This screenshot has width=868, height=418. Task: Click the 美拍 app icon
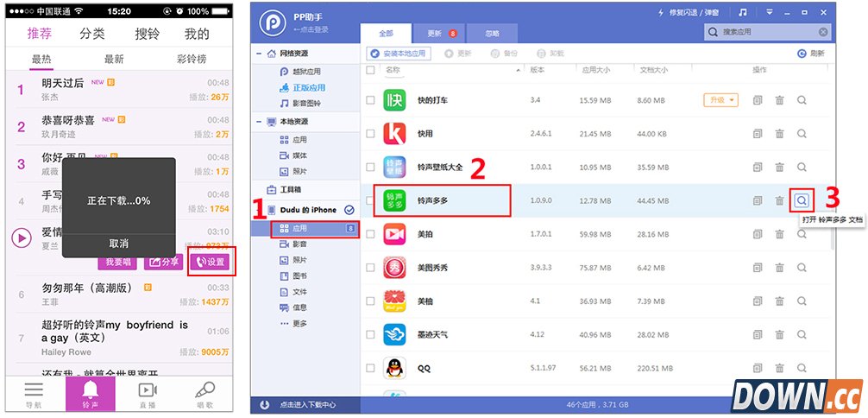point(394,234)
